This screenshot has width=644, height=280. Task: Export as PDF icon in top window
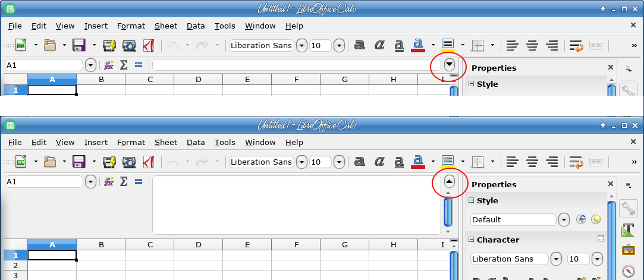click(x=148, y=45)
